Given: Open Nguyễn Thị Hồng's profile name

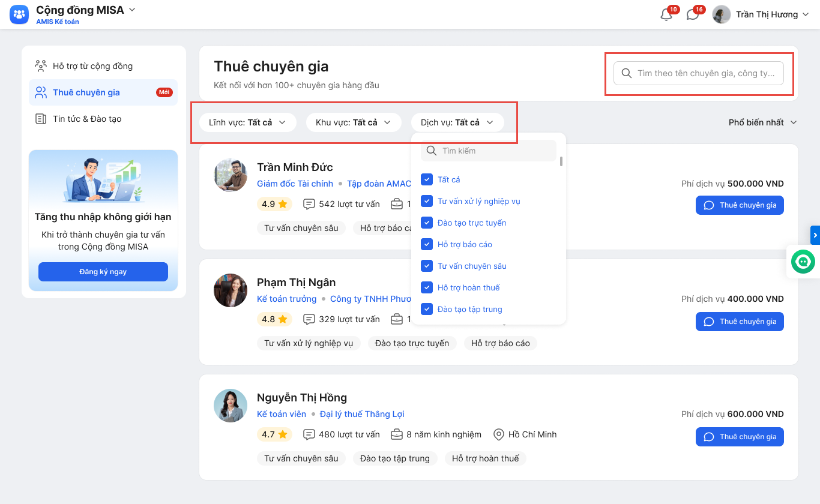Looking at the screenshot, I should (302, 397).
